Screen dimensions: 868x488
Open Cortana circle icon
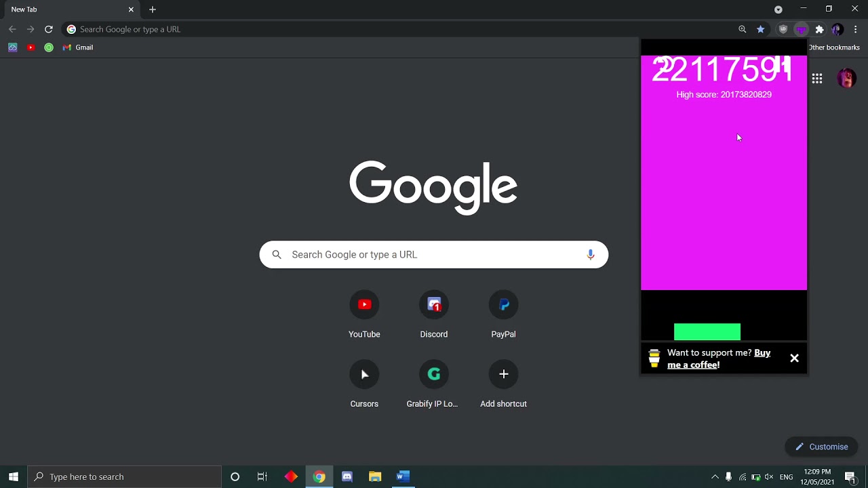235,476
